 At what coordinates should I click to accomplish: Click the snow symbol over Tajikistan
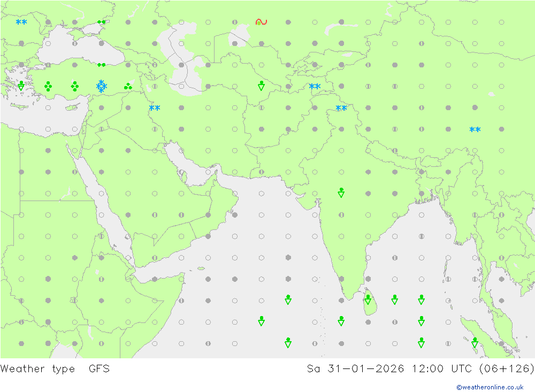pos(315,86)
